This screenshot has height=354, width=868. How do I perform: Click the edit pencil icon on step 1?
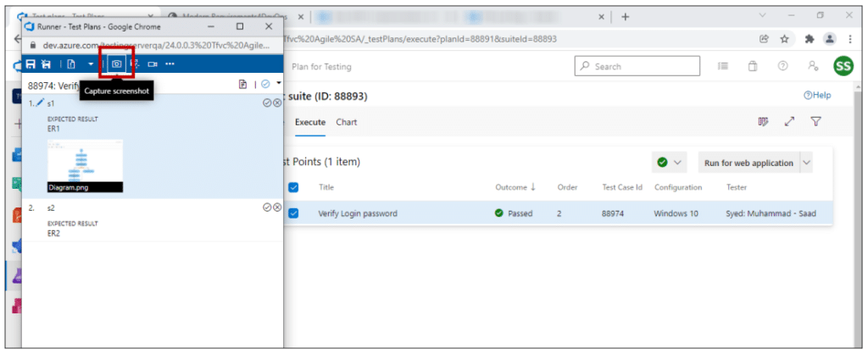point(39,102)
